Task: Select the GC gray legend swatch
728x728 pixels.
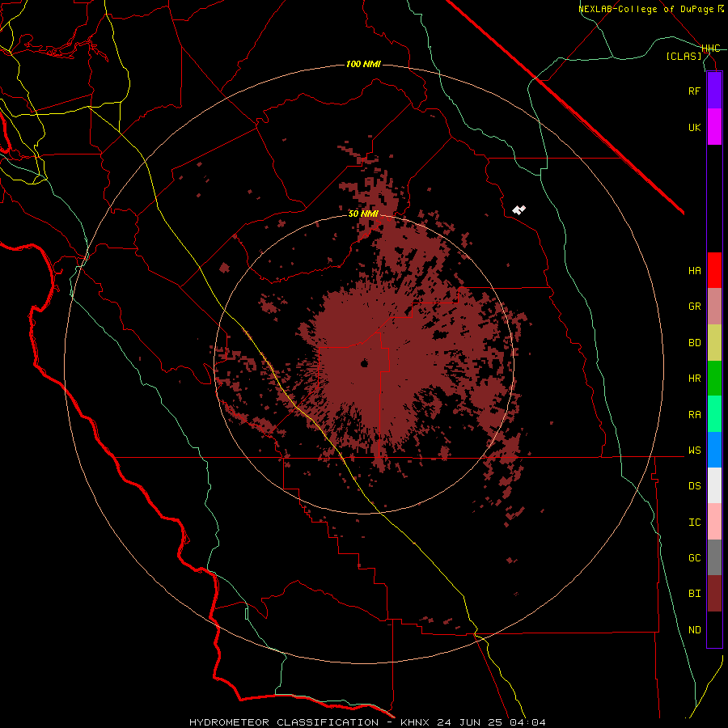Action: (714, 557)
